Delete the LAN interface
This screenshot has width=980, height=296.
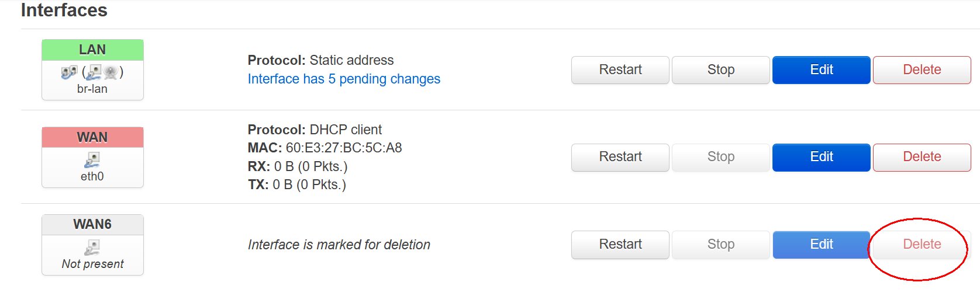click(x=922, y=70)
